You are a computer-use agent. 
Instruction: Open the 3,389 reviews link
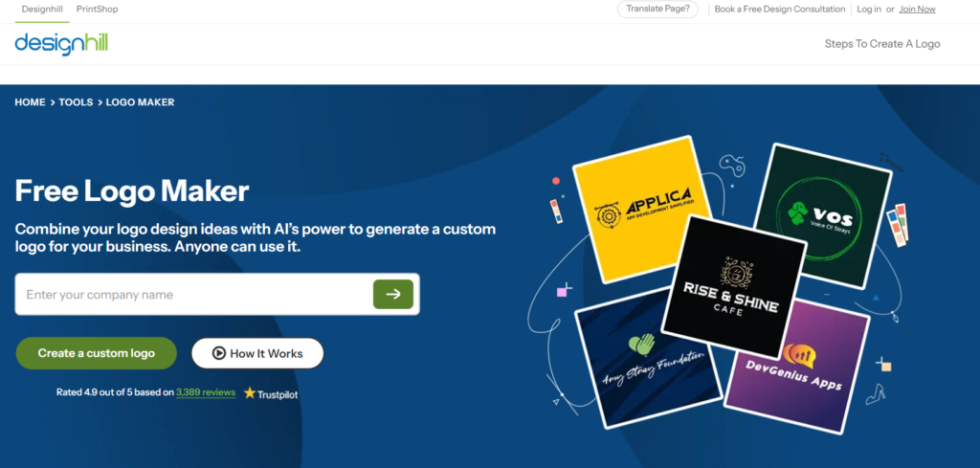coord(206,392)
